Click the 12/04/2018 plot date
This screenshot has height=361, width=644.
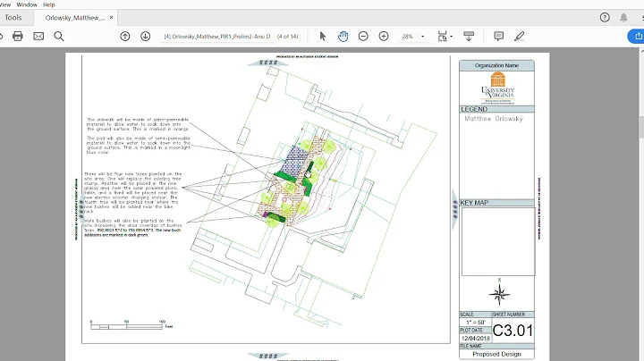click(476, 339)
